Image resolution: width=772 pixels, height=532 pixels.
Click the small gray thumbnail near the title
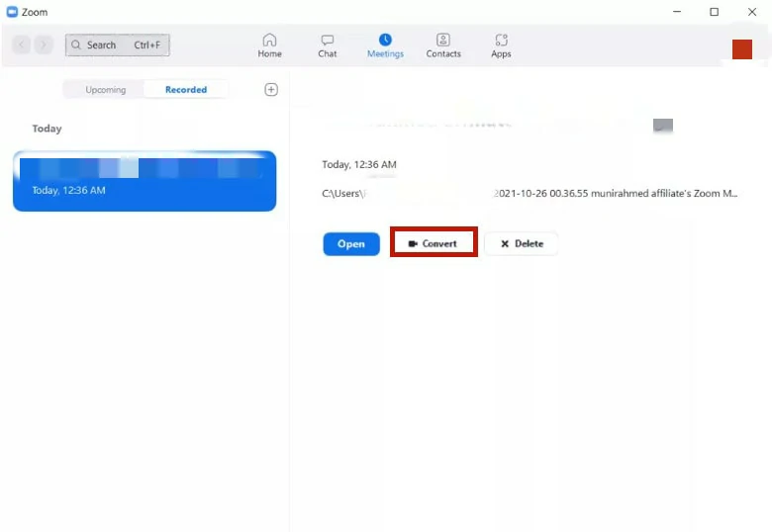663,125
